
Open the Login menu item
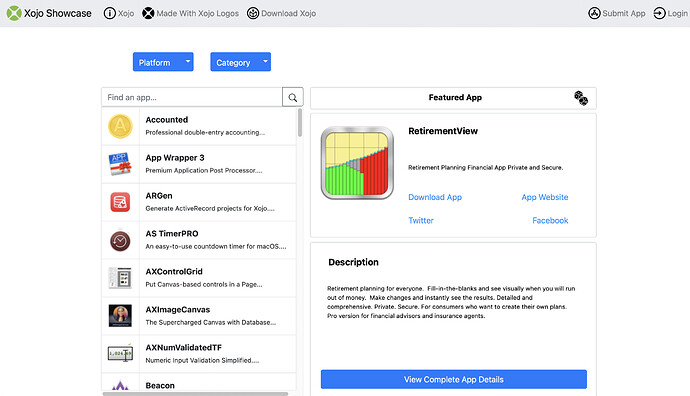[677, 14]
